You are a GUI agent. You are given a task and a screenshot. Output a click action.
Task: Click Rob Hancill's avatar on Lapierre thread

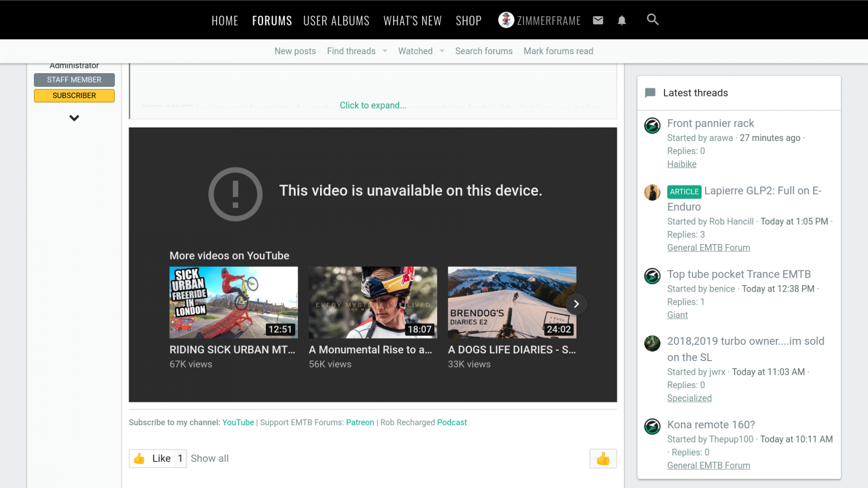coord(652,192)
